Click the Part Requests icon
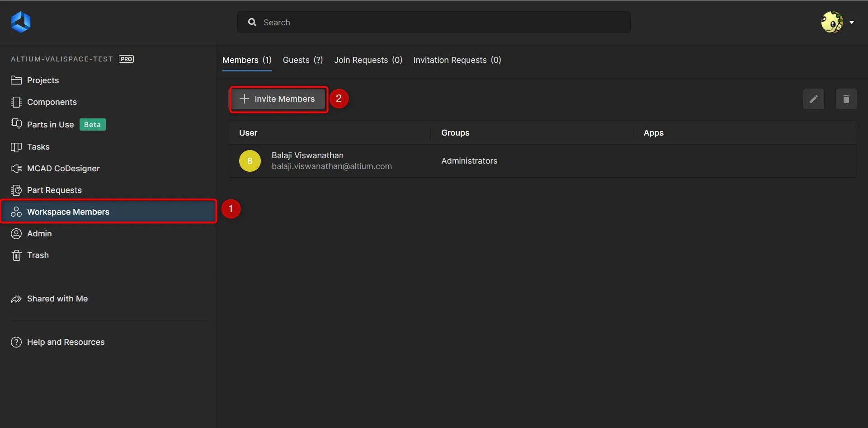The width and height of the screenshot is (868, 428). pyautogui.click(x=16, y=190)
